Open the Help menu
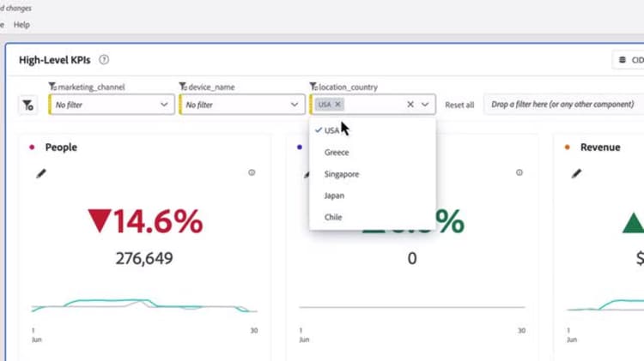This screenshot has height=361, width=644. tap(21, 25)
